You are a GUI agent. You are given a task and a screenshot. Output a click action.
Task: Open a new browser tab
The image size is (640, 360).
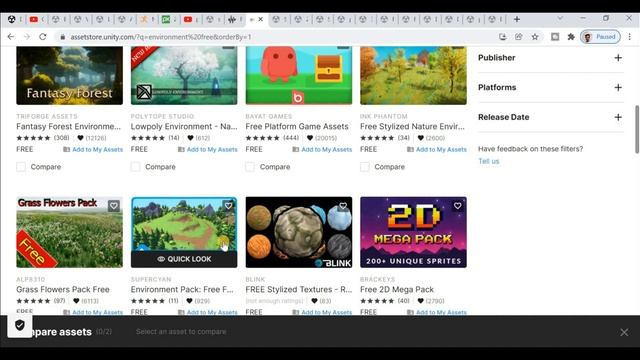(x=517, y=19)
